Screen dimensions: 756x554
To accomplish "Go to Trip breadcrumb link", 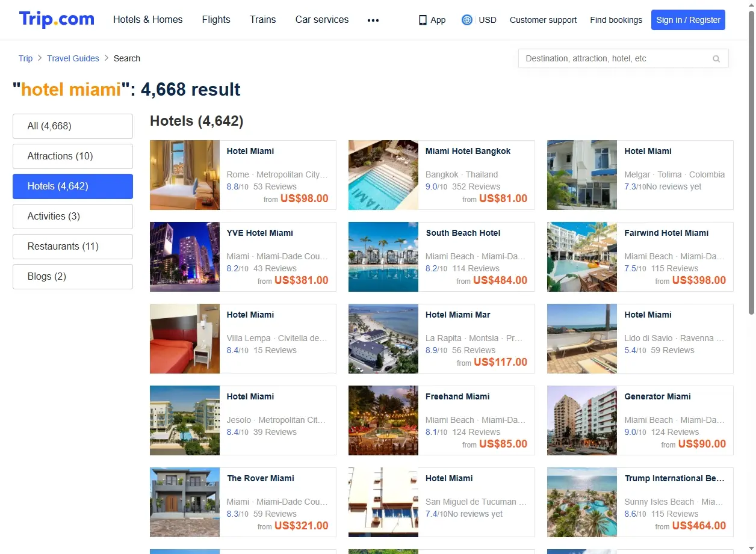I will pos(25,58).
